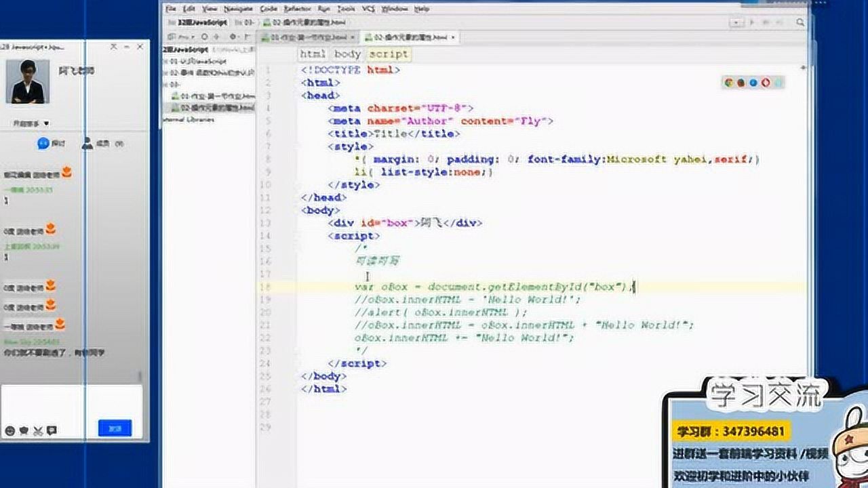
Task: Click the div id box line of code
Action: click(405, 223)
